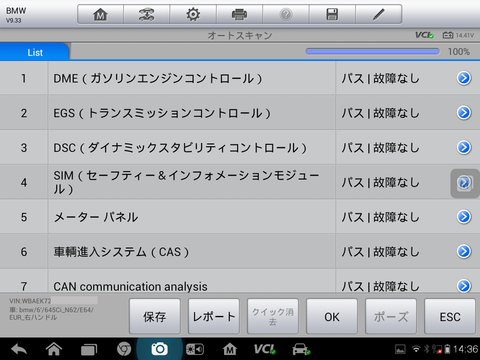The height and width of the screenshot is (360, 480).
Task: Open the settings gear in toolbar
Action: click(x=193, y=14)
